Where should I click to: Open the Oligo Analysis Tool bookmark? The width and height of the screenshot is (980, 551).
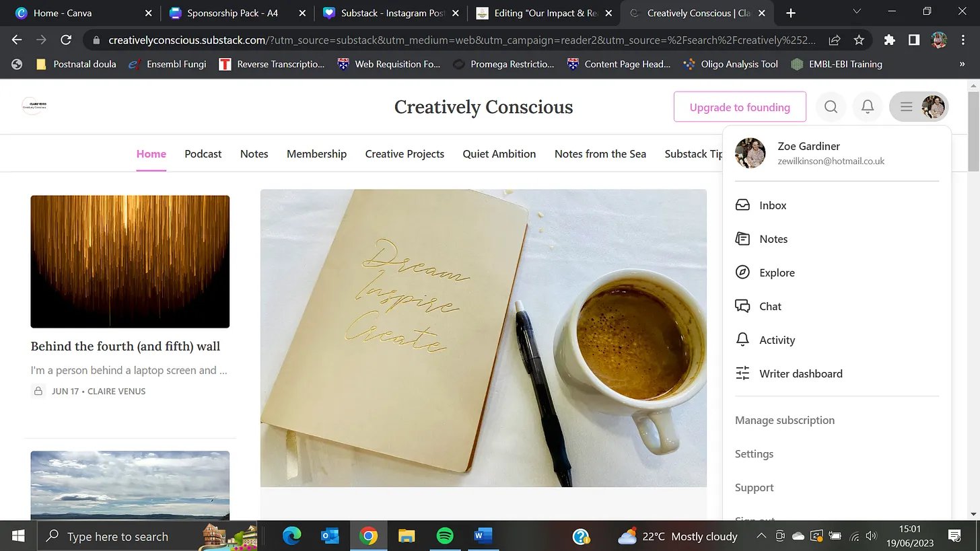click(730, 64)
